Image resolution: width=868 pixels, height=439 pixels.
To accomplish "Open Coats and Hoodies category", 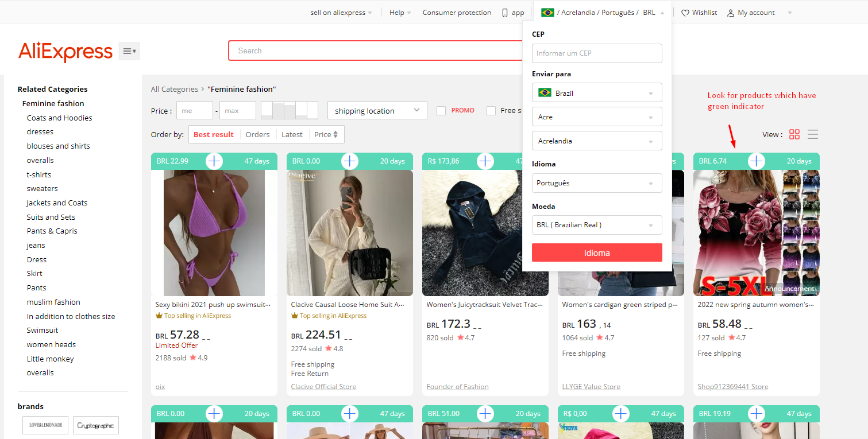I will [x=59, y=118].
